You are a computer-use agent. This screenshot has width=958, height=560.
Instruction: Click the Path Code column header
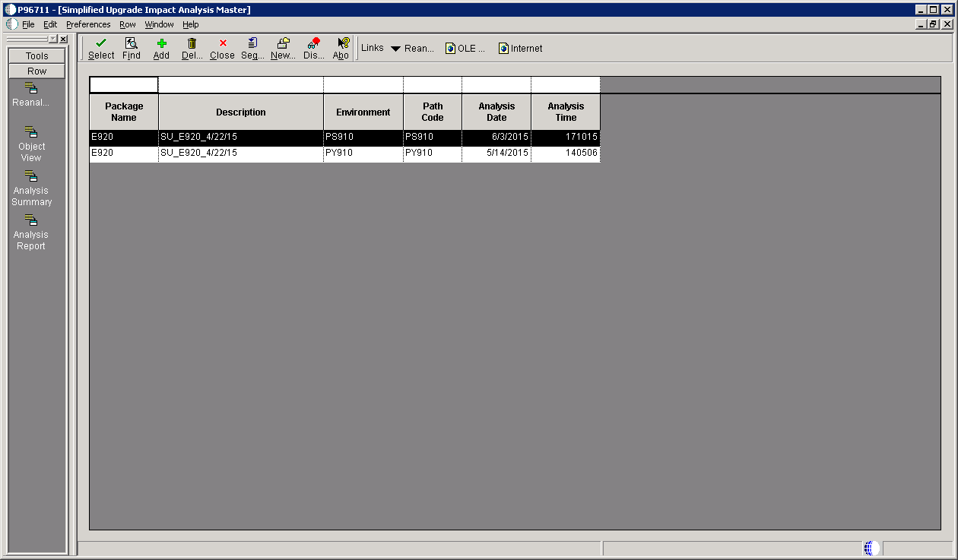[433, 112]
